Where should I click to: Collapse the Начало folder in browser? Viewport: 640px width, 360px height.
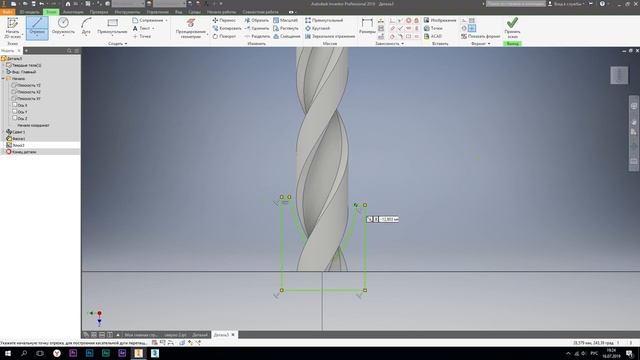3,78
